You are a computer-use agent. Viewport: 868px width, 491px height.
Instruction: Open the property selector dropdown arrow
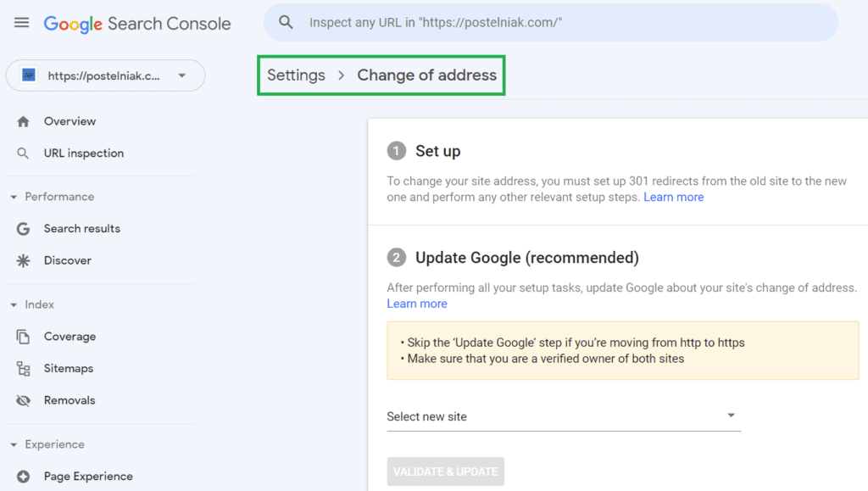pos(181,75)
